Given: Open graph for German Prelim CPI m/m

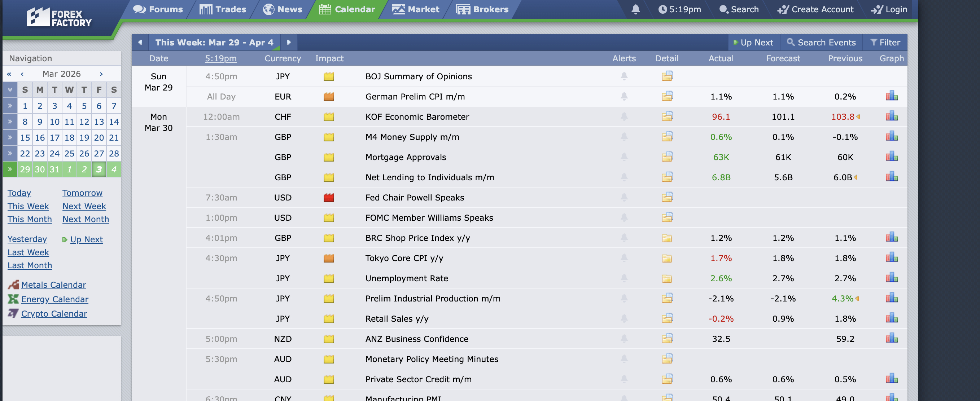Looking at the screenshot, I should [891, 96].
